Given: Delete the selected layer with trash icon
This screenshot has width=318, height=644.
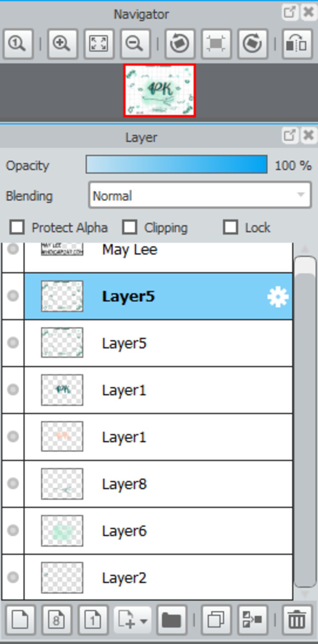Looking at the screenshot, I should pyautogui.click(x=297, y=620).
